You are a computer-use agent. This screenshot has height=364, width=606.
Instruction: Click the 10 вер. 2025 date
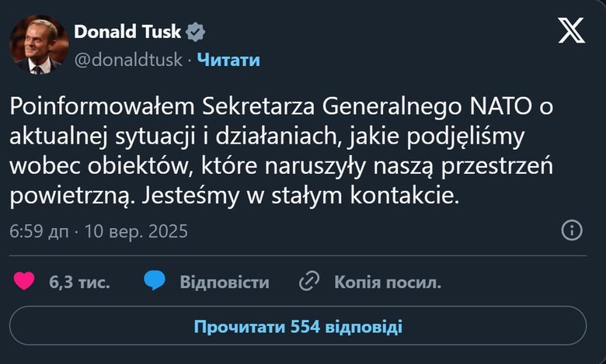tap(136, 231)
